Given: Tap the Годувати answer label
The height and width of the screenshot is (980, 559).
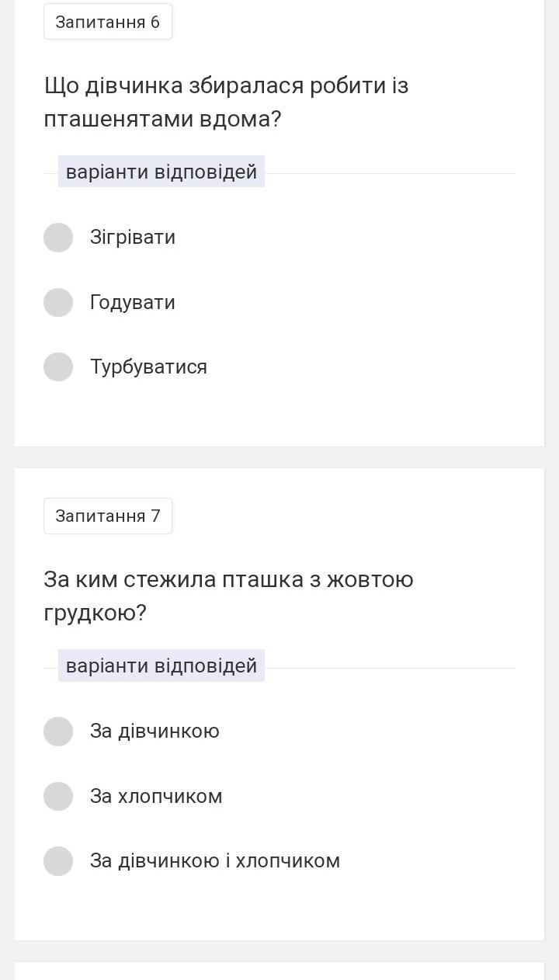Looking at the screenshot, I should click(x=133, y=302).
